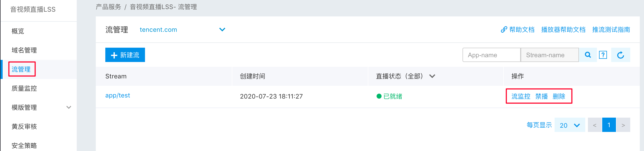Image resolution: width=644 pixels, height=151 pixels.
Task: Open the app/test stream link
Action: tap(118, 95)
